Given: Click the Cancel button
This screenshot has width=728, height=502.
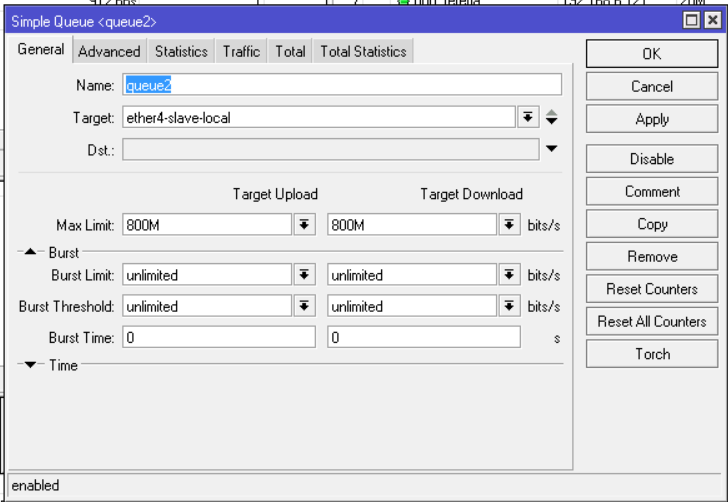Looking at the screenshot, I should [652, 86].
